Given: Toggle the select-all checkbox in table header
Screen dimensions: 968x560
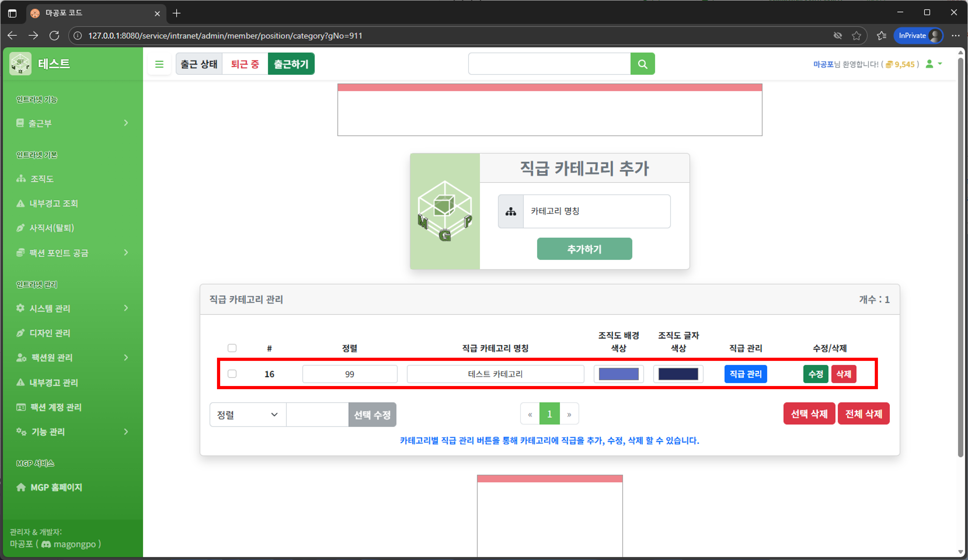Looking at the screenshot, I should coord(232,348).
